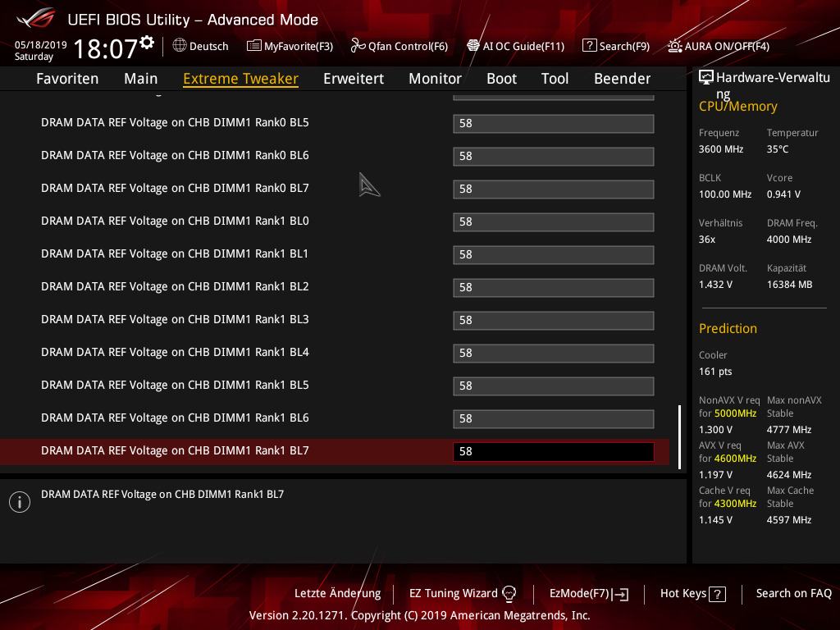This screenshot has height=630, width=840.
Task: Click the globe language icon
Action: click(x=180, y=46)
